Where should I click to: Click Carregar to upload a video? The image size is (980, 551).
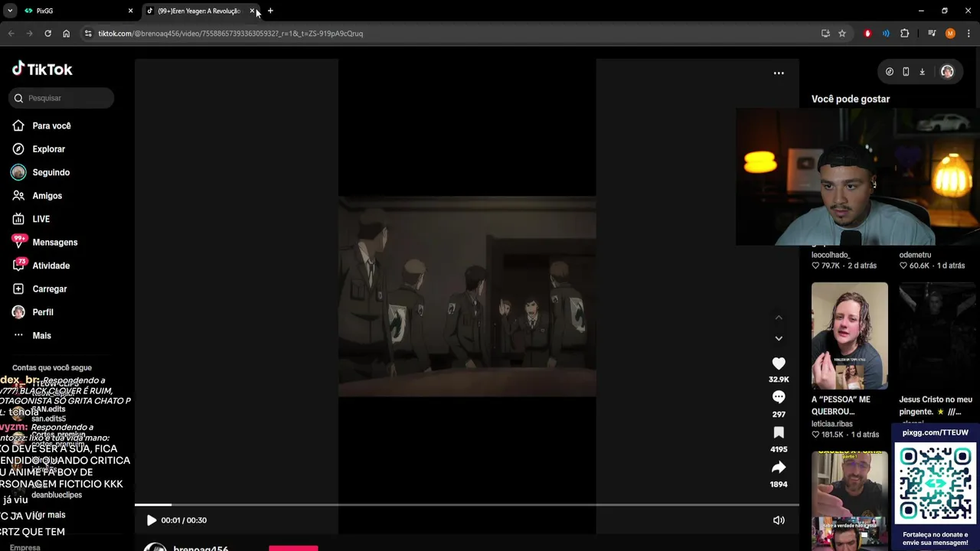pos(49,289)
